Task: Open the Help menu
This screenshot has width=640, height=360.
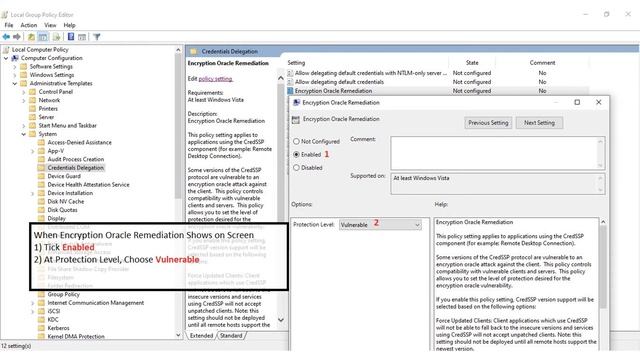Action: pos(69,25)
